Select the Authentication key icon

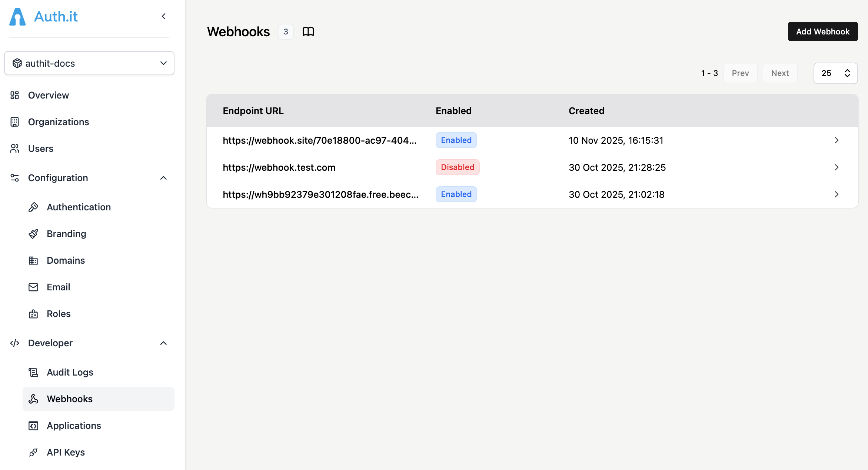[34, 207]
